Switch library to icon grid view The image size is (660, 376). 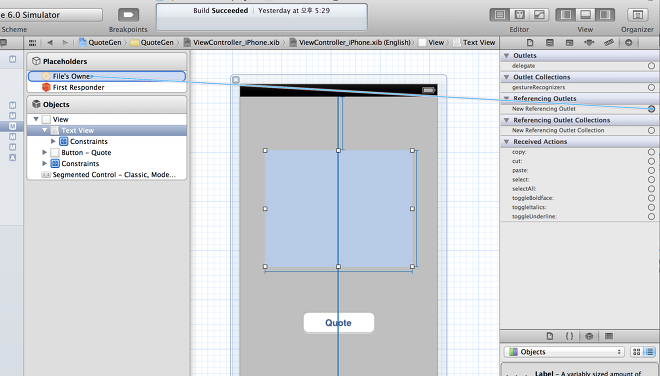pos(636,352)
